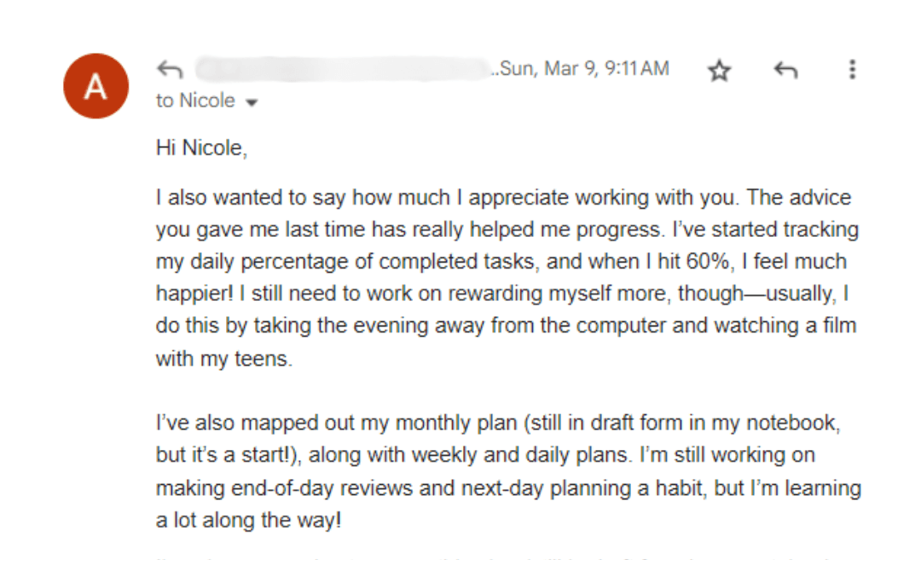Open the three-dot More options menu
921x588 pixels.
851,70
